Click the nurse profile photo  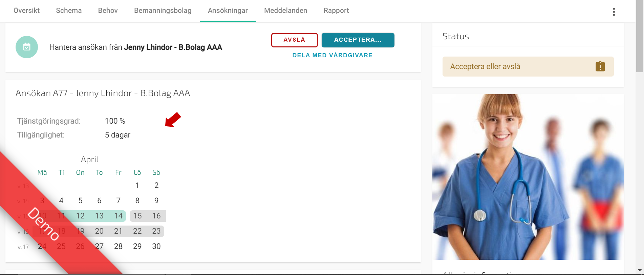[x=528, y=177]
